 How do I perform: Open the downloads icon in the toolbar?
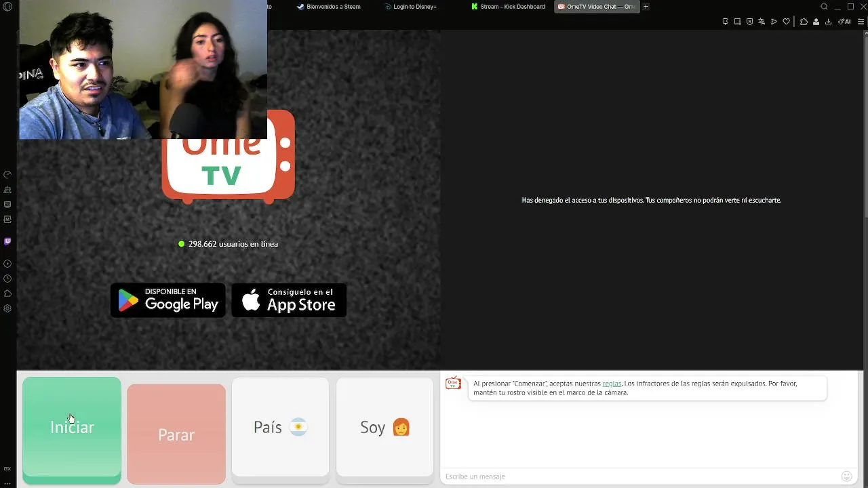click(x=828, y=22)
